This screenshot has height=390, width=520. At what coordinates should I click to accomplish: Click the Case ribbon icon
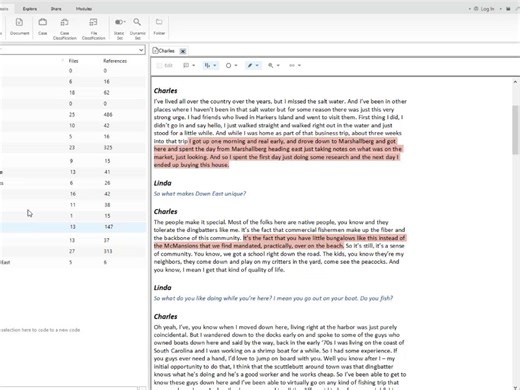(43, 22)
